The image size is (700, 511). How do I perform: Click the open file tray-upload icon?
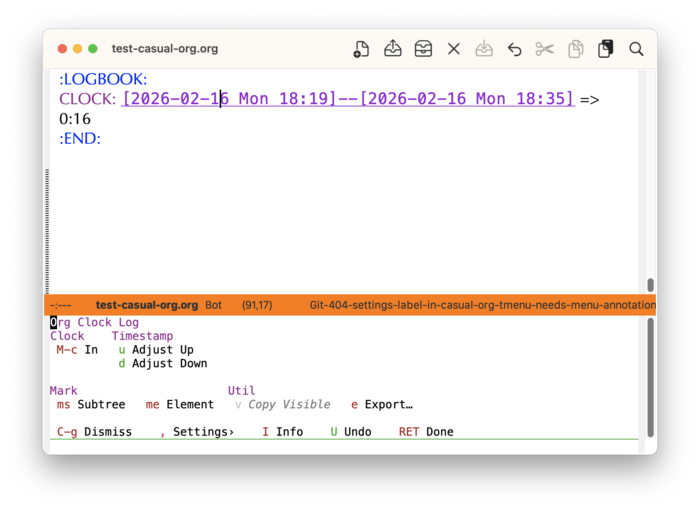coord(392,49)
